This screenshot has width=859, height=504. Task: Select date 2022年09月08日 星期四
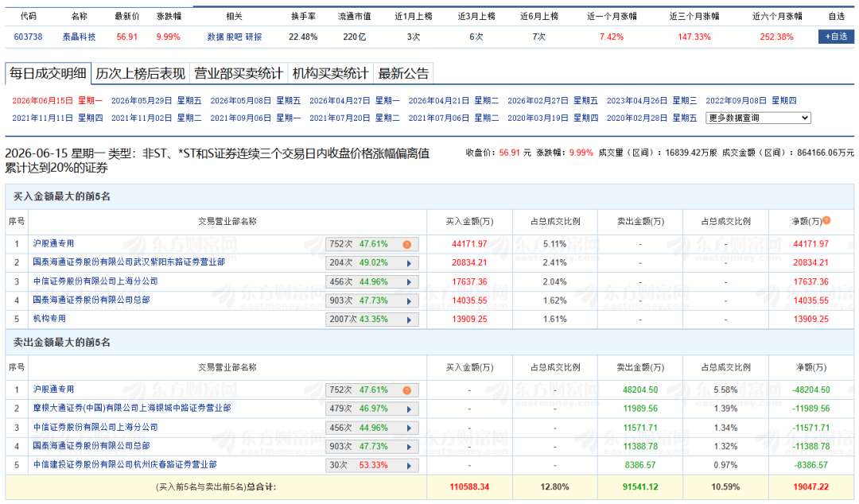[751, 100]
